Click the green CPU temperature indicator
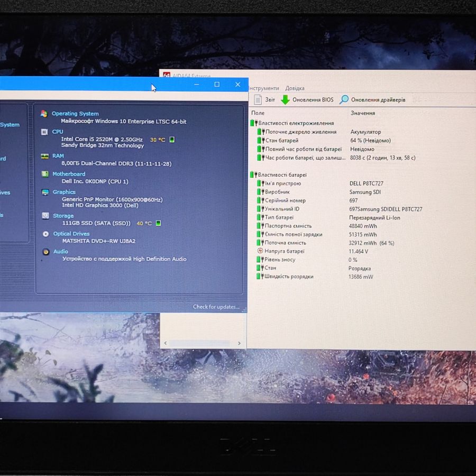 point(172,139)
